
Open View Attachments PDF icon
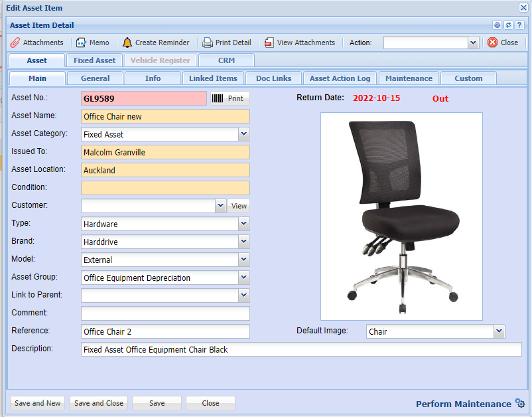(x=269, y=42)
